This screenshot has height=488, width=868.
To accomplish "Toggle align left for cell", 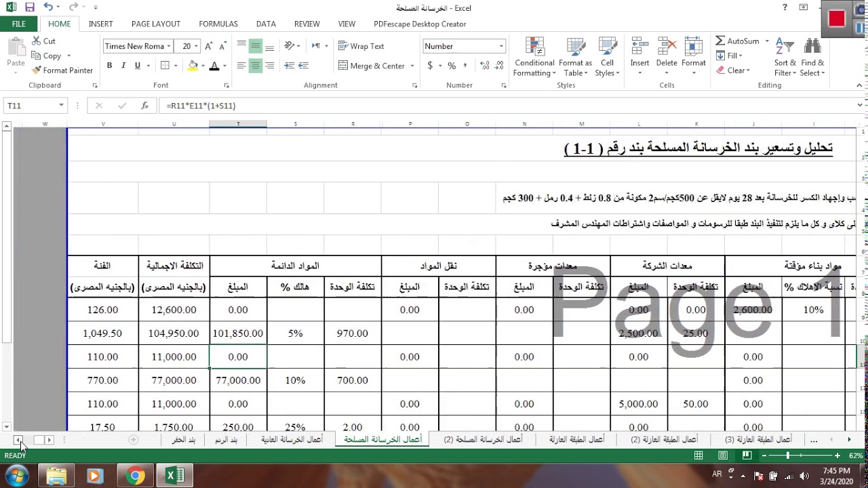I will pyautogui.click(x=241, y=66).
